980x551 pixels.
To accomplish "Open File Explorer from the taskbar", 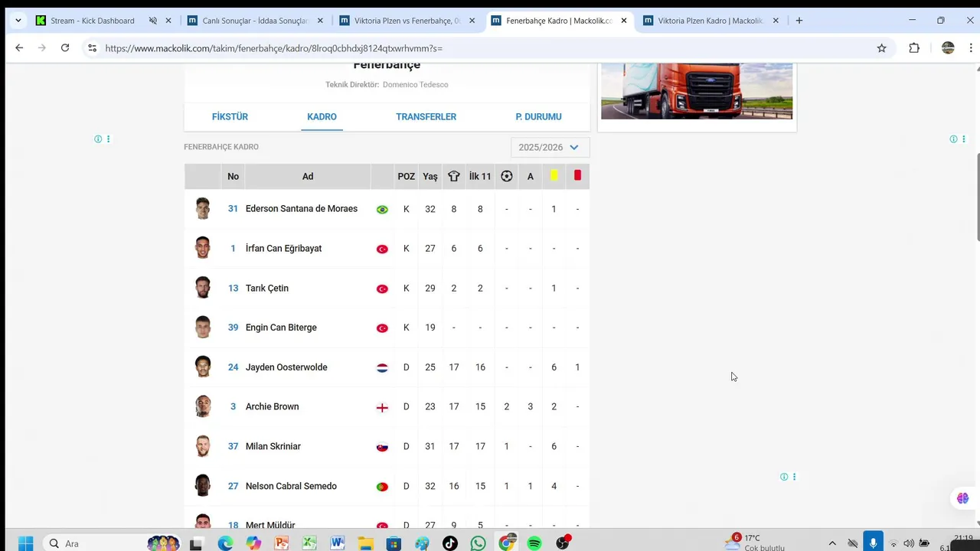I will (366, 543).
